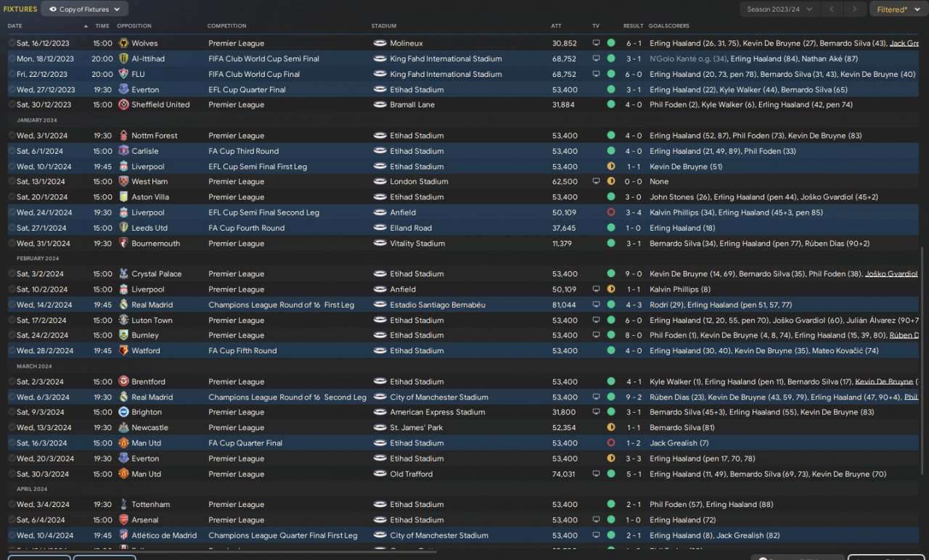Go to the next season with the right arrow

pyautogui.click(x=855, y=9)
